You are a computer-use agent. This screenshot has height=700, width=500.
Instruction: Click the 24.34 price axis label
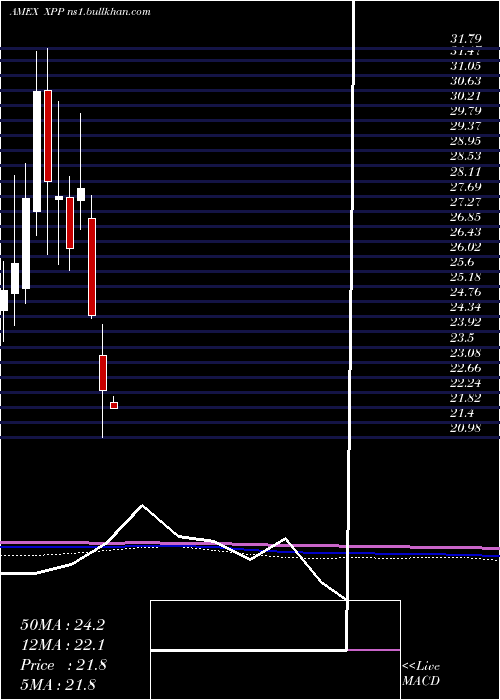pyautogui.click(x=465, y=308)
